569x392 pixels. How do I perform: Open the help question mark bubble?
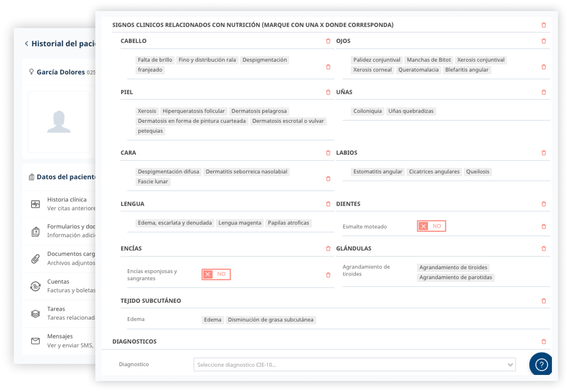tap(541, 364)
